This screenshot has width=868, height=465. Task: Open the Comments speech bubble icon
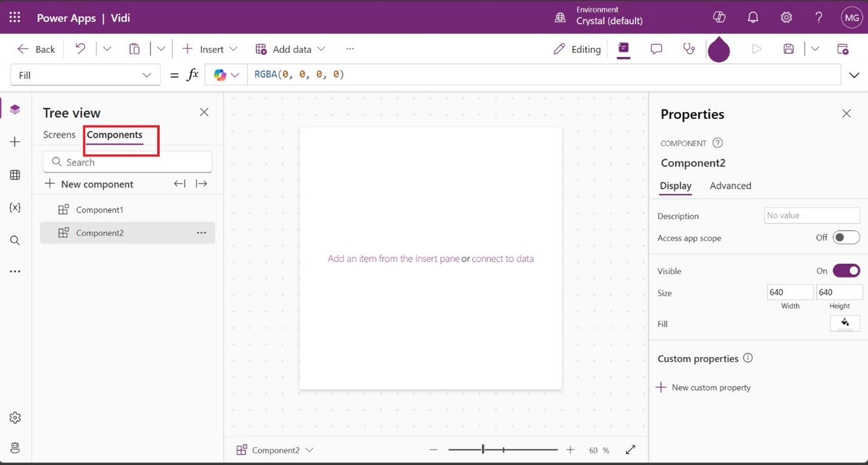(x=656, y=49)
